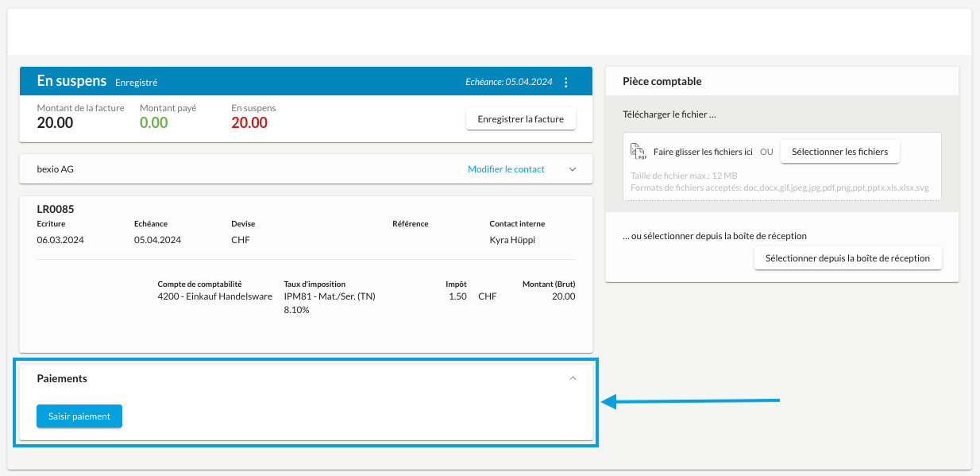Open the Modifier le contact link
The height and width of the screenshot is (476, 980).
point(506,169)
